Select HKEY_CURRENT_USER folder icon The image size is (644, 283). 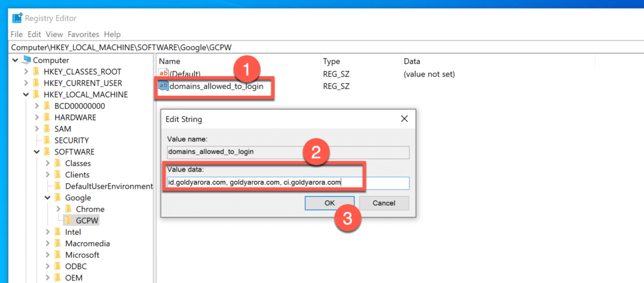pyautogui.click(x=36, y=83)
